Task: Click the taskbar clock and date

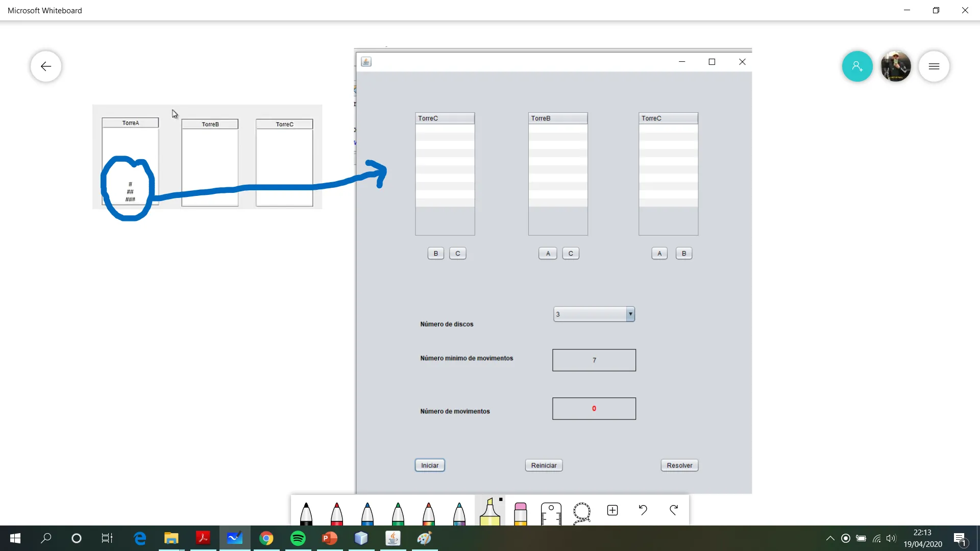Action: click(x=923, y=538)
